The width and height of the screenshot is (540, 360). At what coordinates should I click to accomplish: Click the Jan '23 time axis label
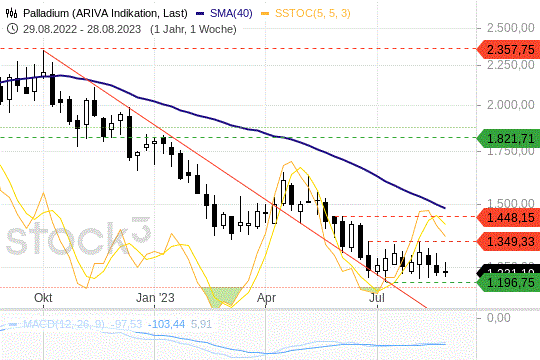[x=155, y=298]
